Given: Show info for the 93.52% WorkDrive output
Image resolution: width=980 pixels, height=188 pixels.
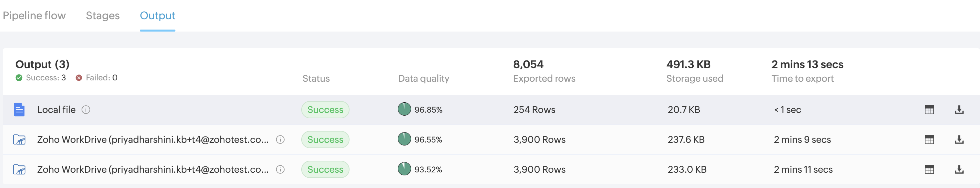Looking at the screenshot, I should [x=280, y=169].
